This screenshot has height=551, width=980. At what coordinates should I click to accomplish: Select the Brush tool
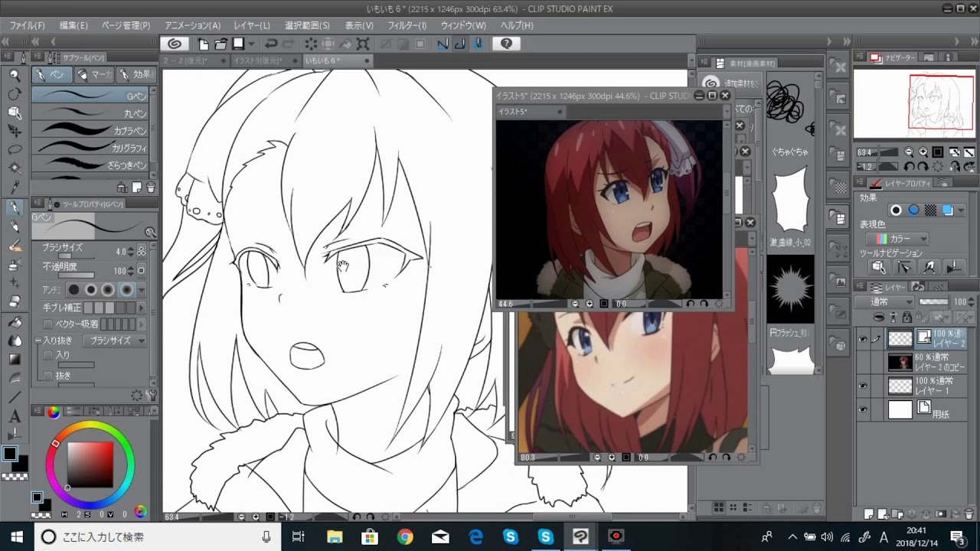click(15, 246)
